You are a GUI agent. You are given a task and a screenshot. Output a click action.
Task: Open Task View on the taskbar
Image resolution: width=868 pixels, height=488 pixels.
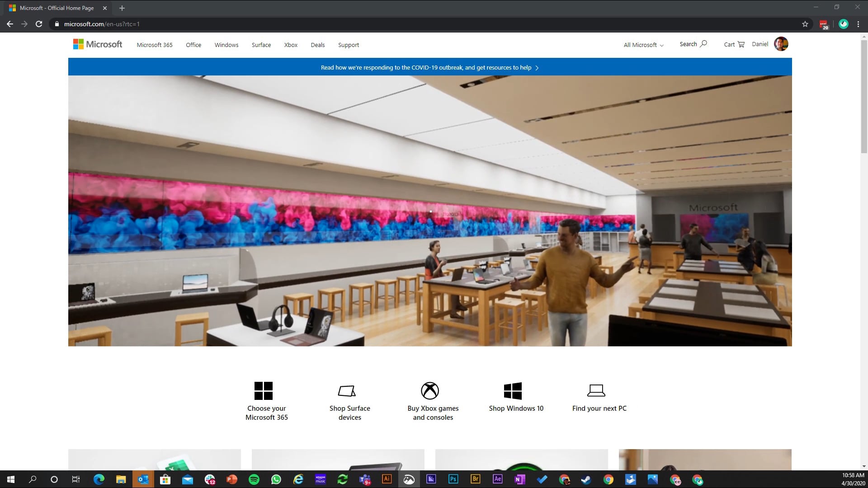point(76,479)
